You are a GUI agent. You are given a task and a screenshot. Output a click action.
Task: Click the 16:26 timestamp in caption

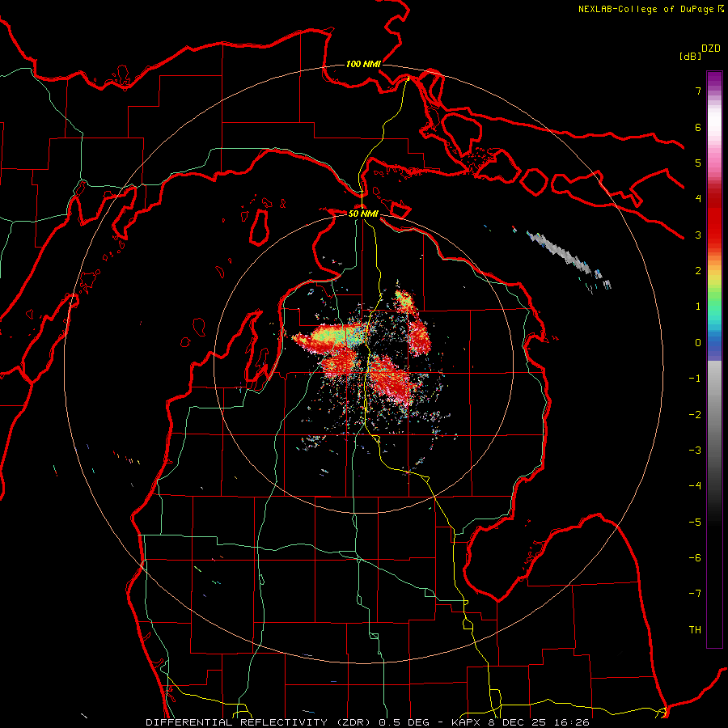(574, 722)
